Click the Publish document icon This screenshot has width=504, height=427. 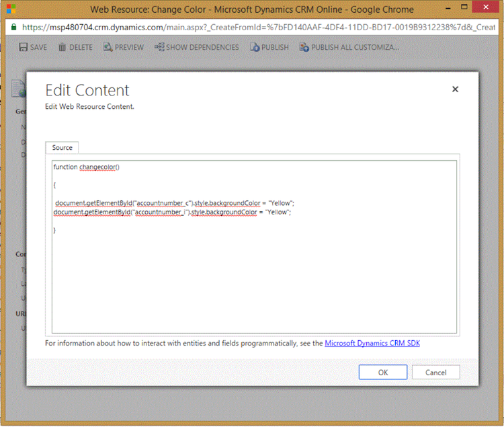tap(255, 47)
